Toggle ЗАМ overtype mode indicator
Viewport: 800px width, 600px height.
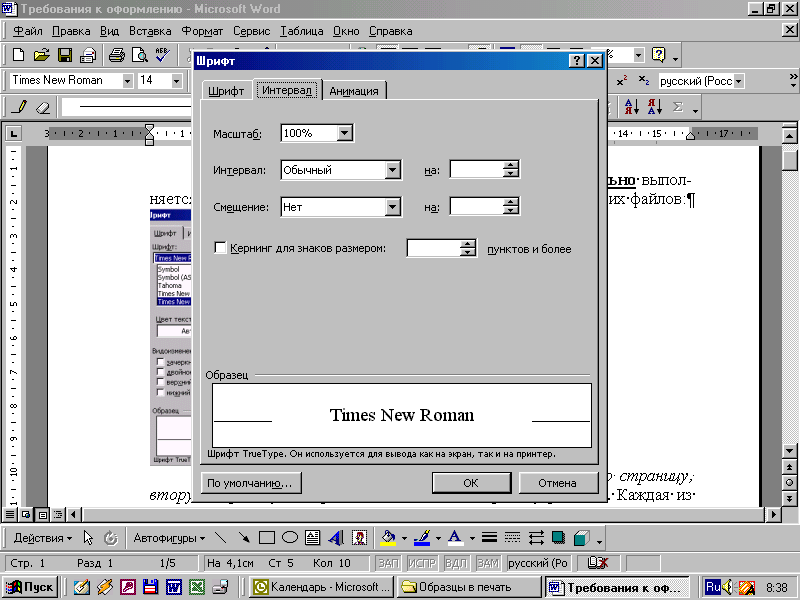click(488, 563)
